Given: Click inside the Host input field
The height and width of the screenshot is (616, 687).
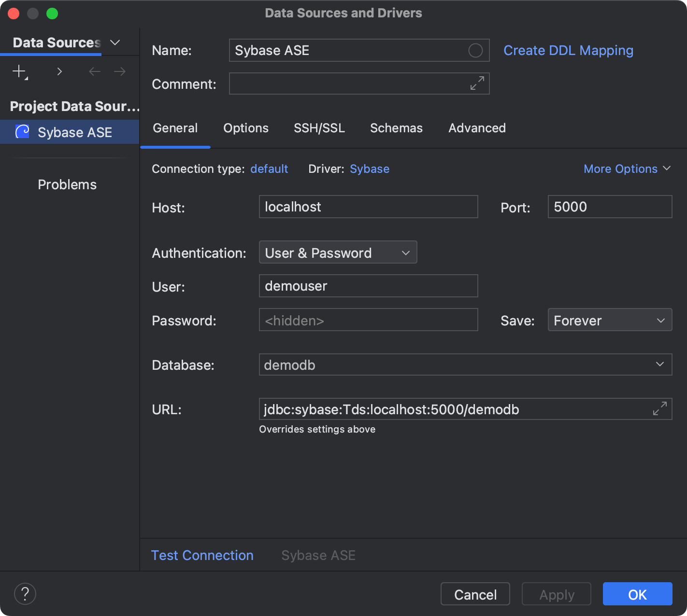Looking at the screenshot, I should pyautogui.click(x=368, y=207).
